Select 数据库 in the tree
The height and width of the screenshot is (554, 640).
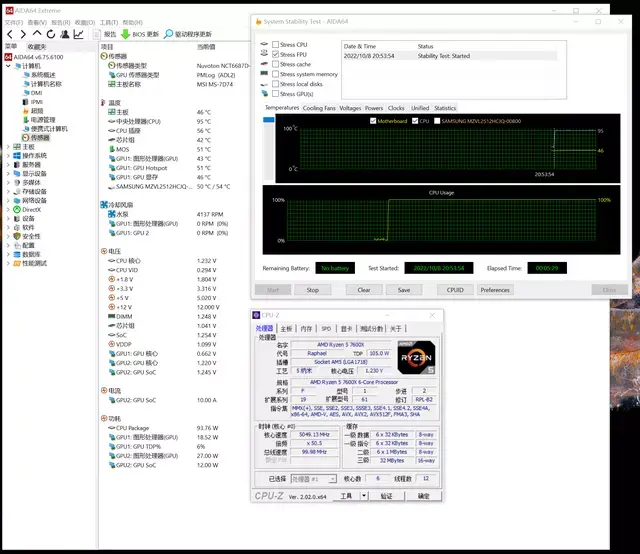pos(27,254)
